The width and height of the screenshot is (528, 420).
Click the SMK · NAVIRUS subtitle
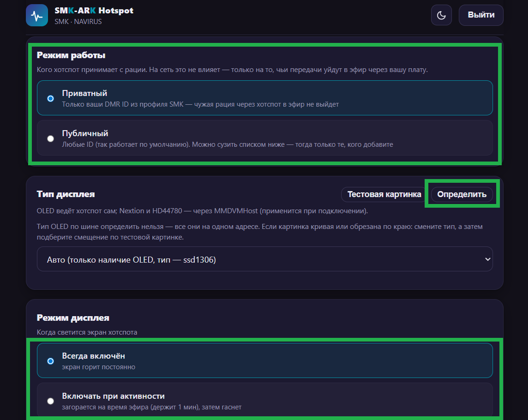[x=78, y=22]
